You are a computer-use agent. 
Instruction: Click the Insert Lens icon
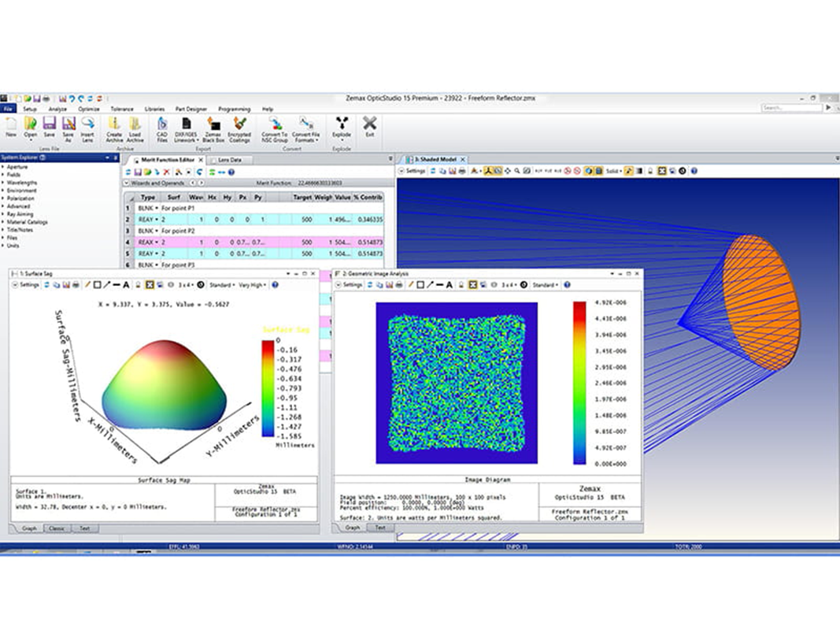point(87,130)
